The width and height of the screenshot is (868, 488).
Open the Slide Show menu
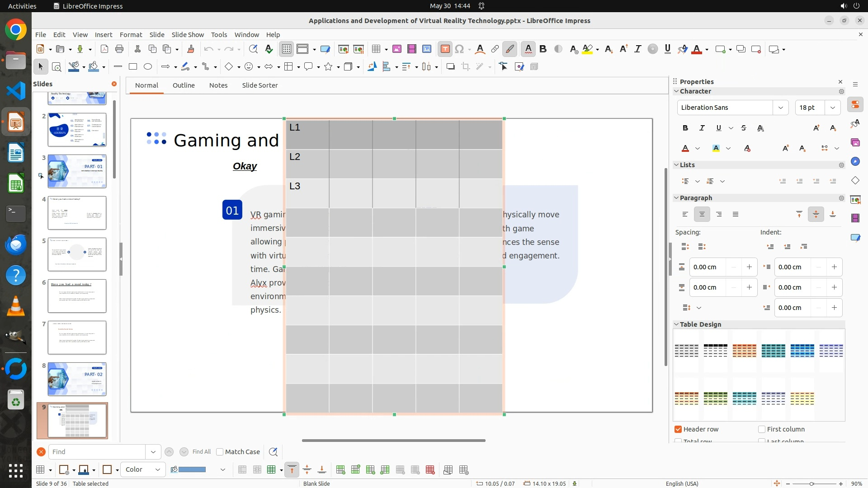(x=188, y=35)
